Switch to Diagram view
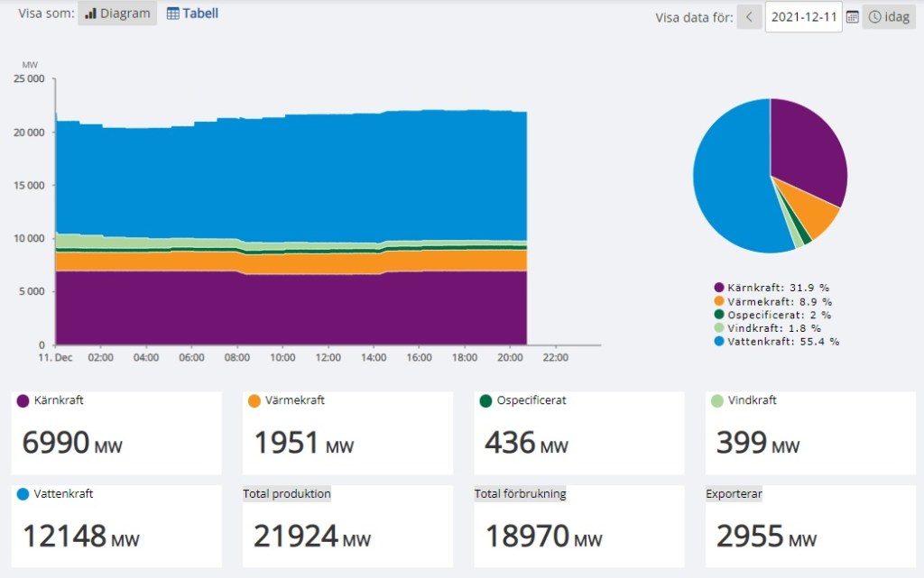 click(x=117, y=14)
